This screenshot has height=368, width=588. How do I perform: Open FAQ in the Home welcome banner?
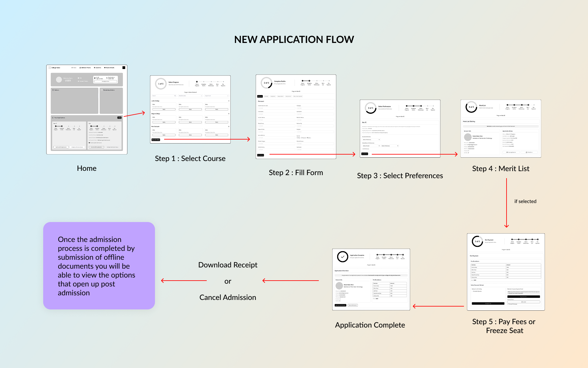tap(80, 78)
